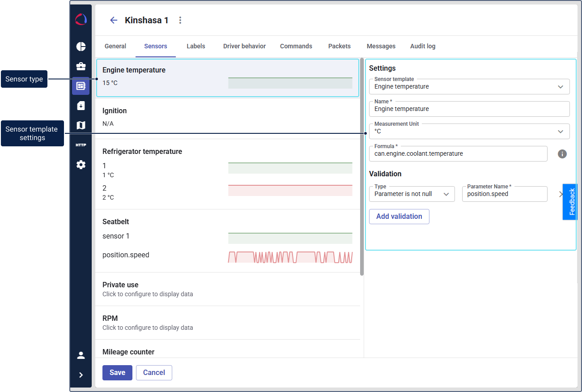Edit the Formula input field

(x=458, y=154)
